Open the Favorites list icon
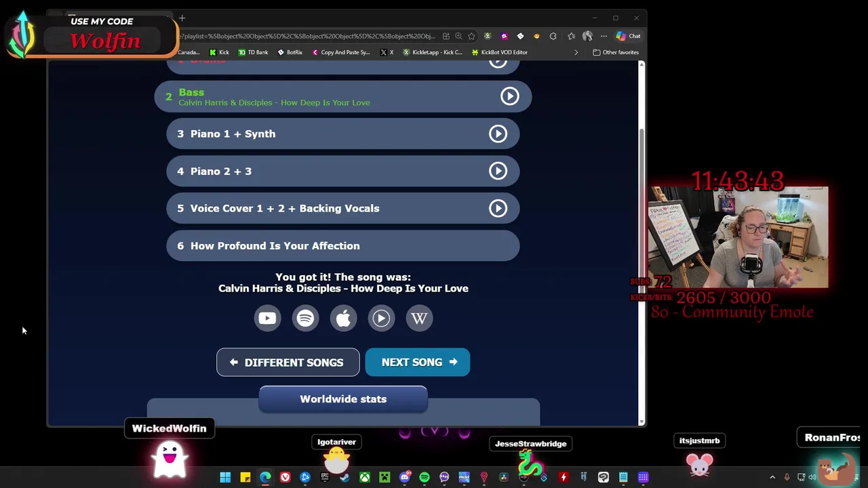868x488 pixels. coord(571,36)
